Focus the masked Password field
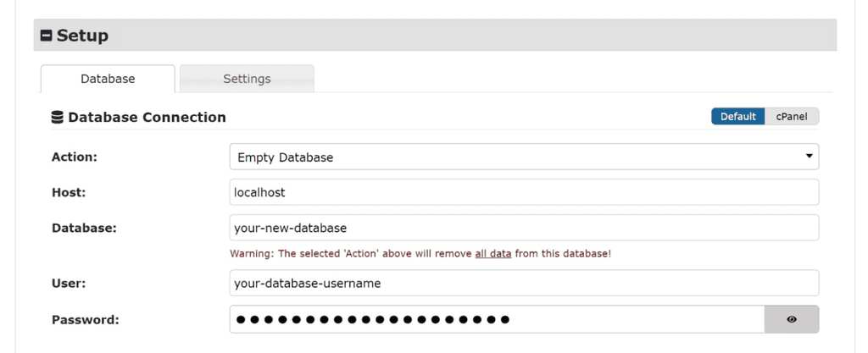 coord(496,319)
